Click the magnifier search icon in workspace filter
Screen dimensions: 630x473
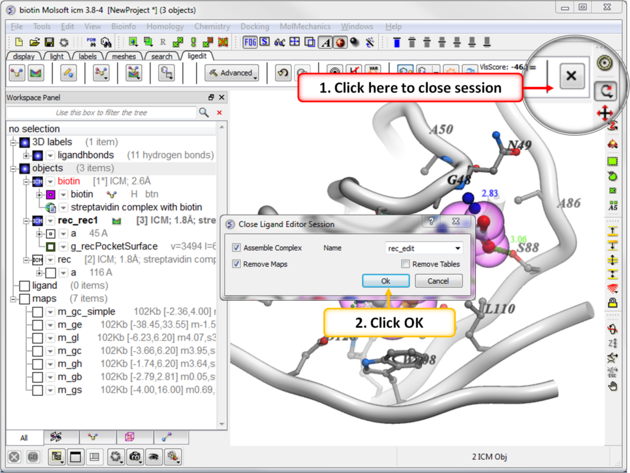click(204, 113)
